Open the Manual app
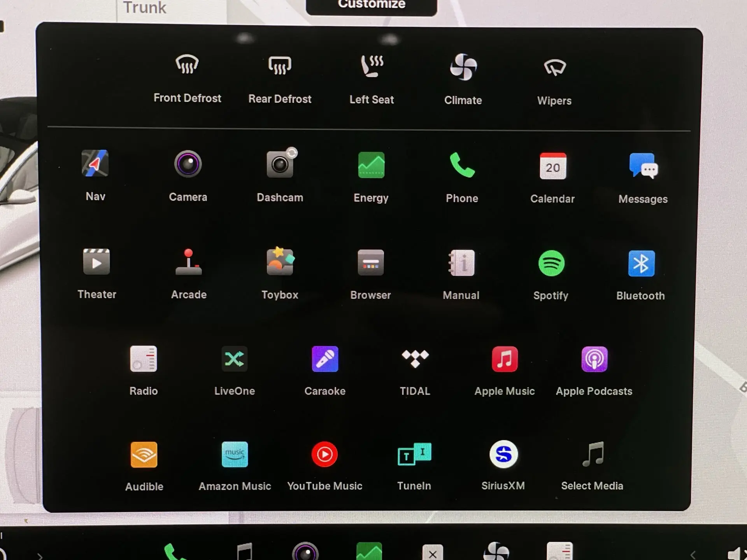 (461, 275)
